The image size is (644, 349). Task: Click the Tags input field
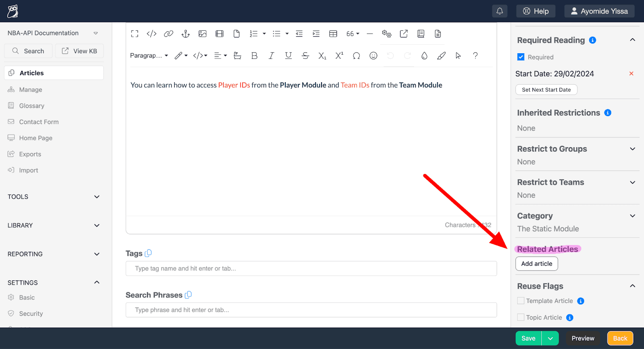click(311, 268)
